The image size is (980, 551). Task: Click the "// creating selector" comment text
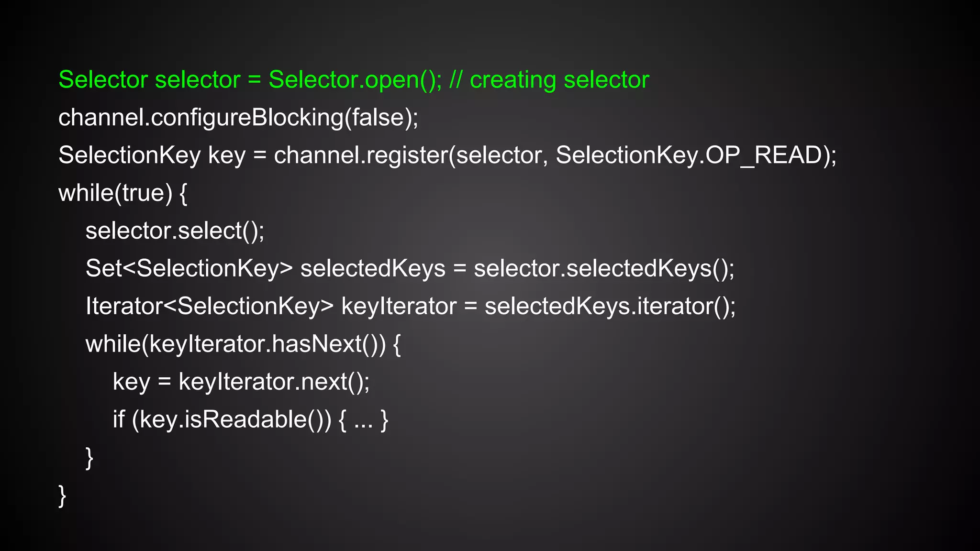tap(549, 79)
